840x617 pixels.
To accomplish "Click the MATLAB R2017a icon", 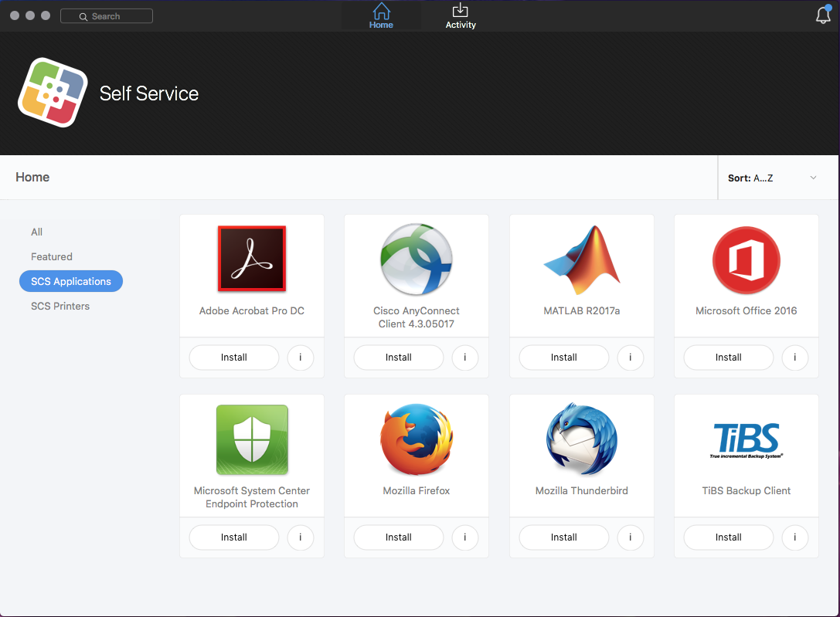I will pyautogui.click(x=581, y=259).
